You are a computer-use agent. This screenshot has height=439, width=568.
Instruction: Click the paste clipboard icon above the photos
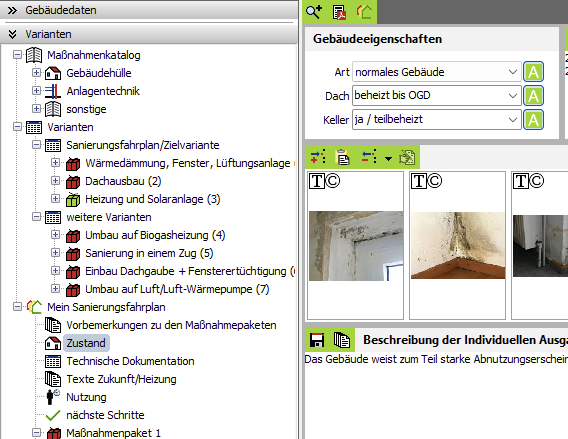tap(342, 158)
